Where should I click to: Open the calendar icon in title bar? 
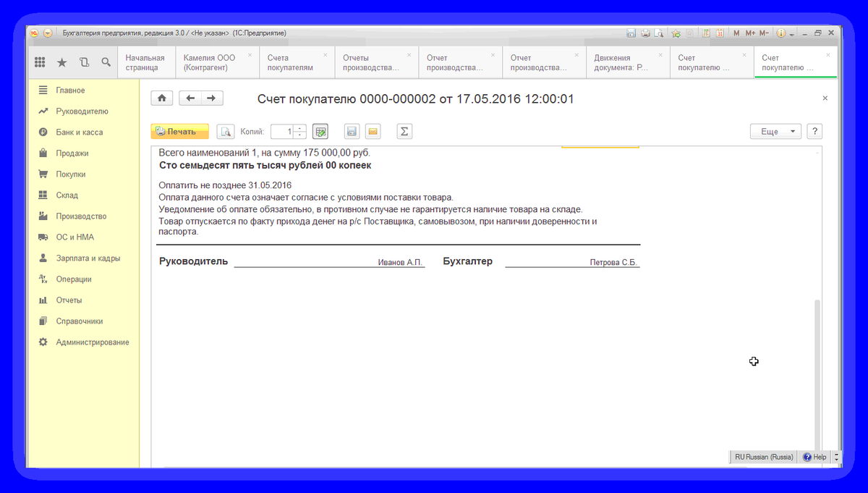[x=720, y=33]
